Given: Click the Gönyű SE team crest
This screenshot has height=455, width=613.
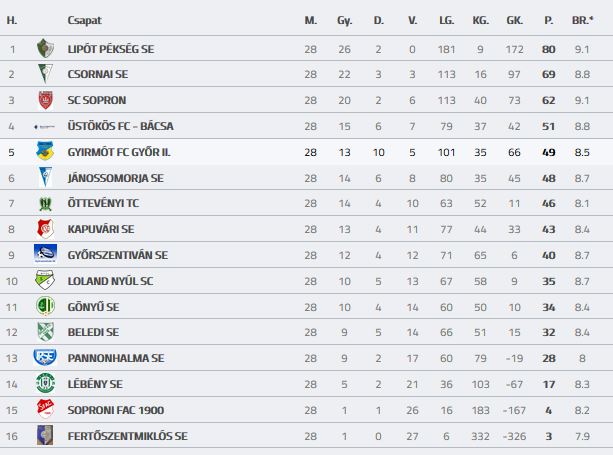Looking at the screenshot, I should 45,306.
